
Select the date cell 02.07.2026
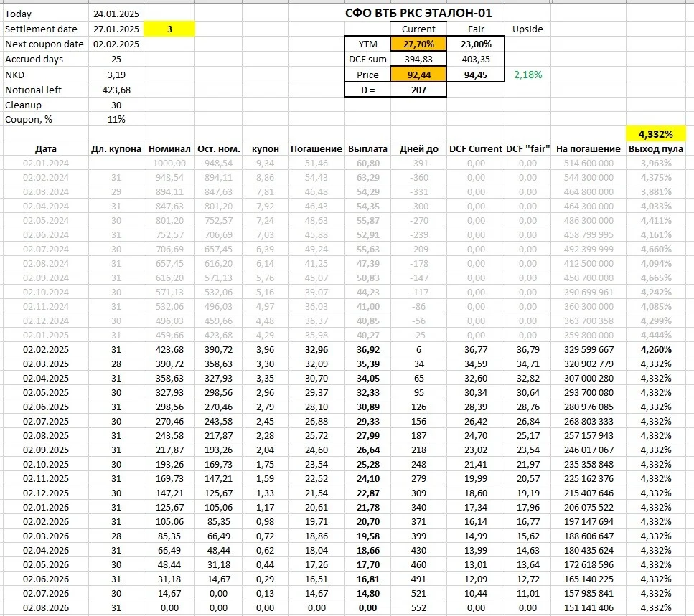46,594
